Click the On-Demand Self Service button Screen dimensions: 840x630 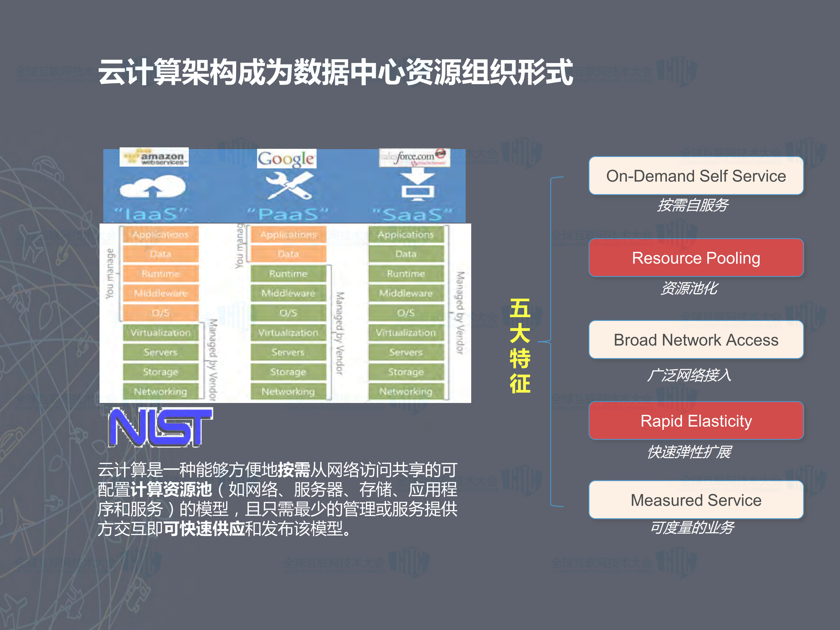(x=696, y=176)
